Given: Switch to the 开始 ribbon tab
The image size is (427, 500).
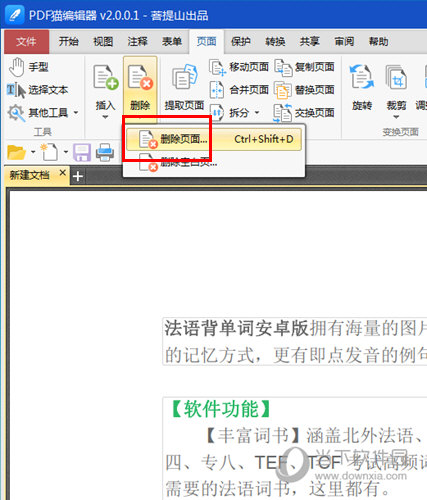Looking at the screenshot, I should coord(68,42).
